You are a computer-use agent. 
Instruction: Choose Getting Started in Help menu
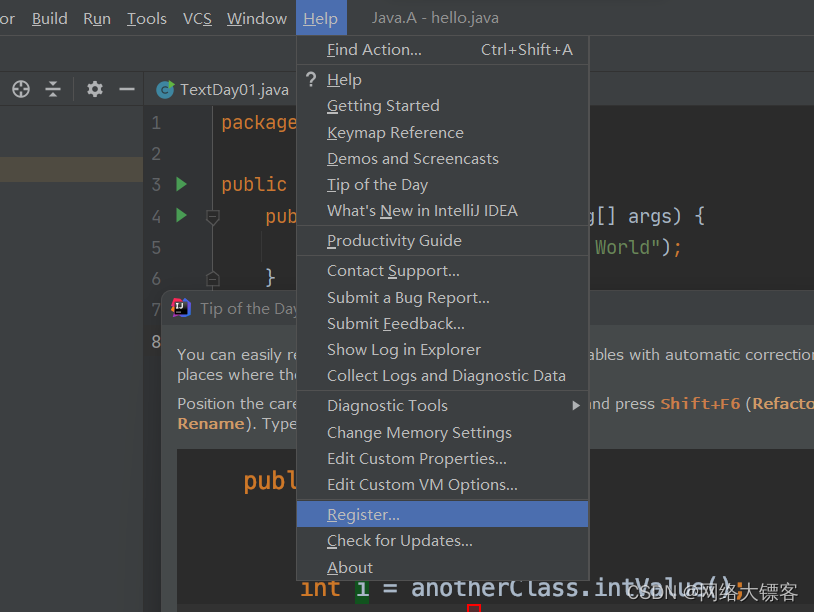442,106
